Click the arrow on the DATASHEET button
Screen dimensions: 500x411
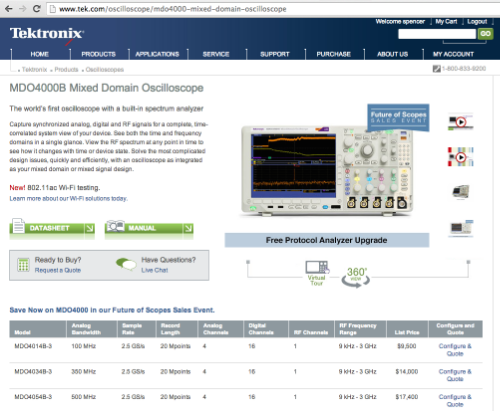coord(90,229)
